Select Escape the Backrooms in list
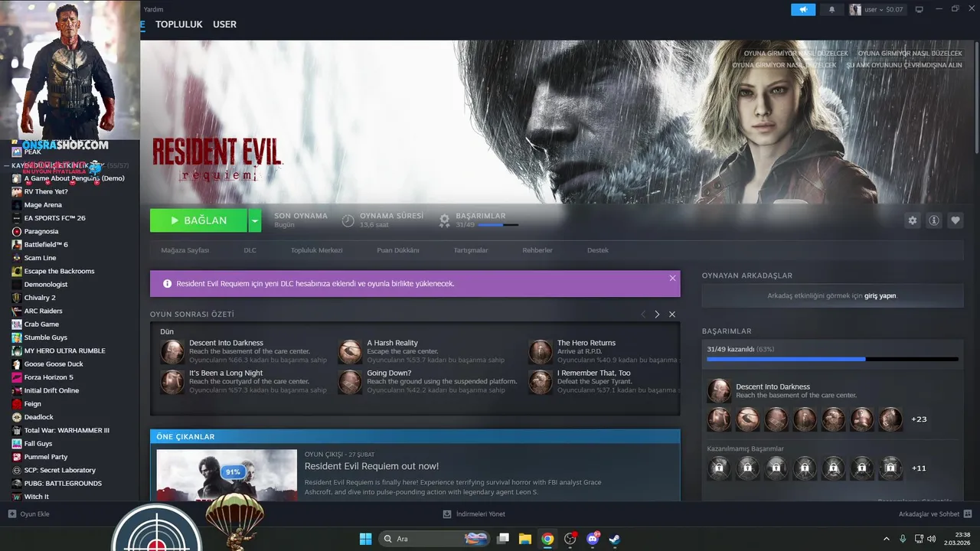 (59, 271)
